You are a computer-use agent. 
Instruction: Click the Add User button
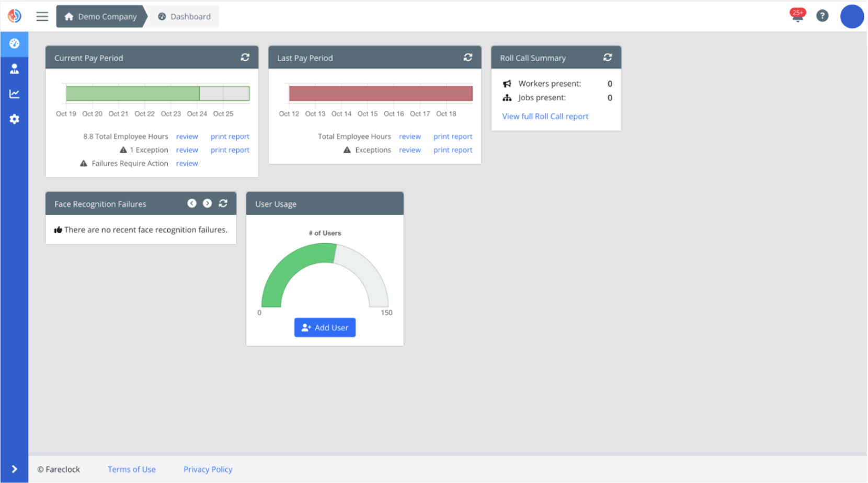click(325, 327)
